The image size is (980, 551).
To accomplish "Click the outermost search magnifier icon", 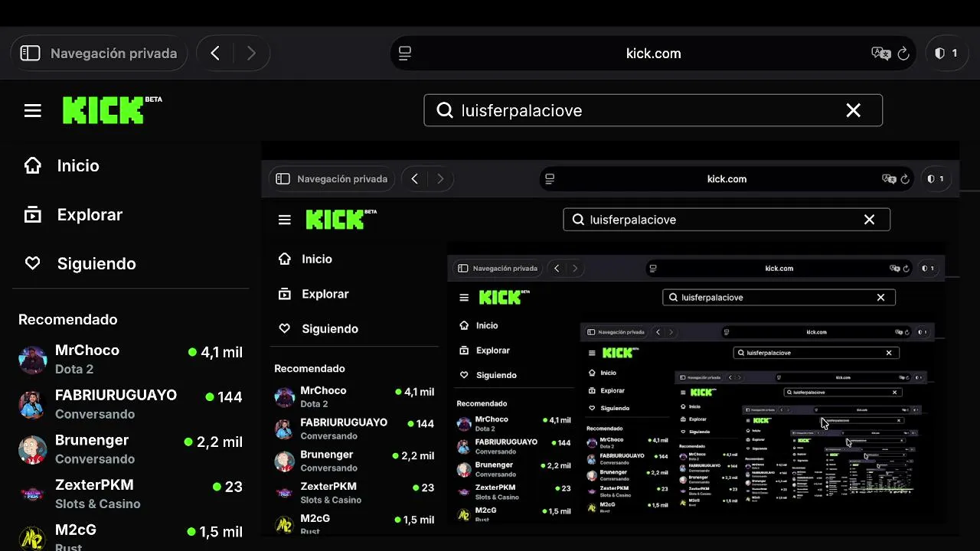I will tap(445, 110).
